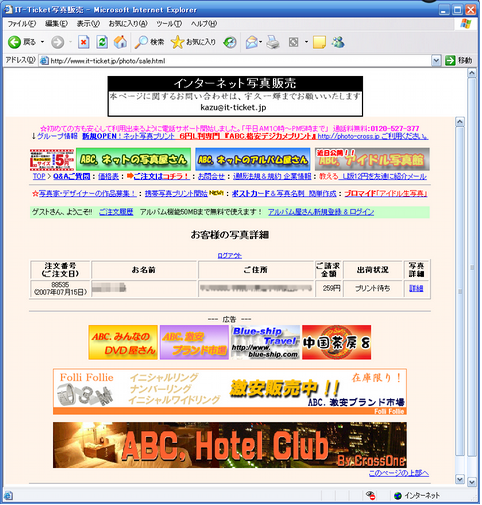Click the Windows flag logo
Screen dimensions: 482x505
pos(466,23)
